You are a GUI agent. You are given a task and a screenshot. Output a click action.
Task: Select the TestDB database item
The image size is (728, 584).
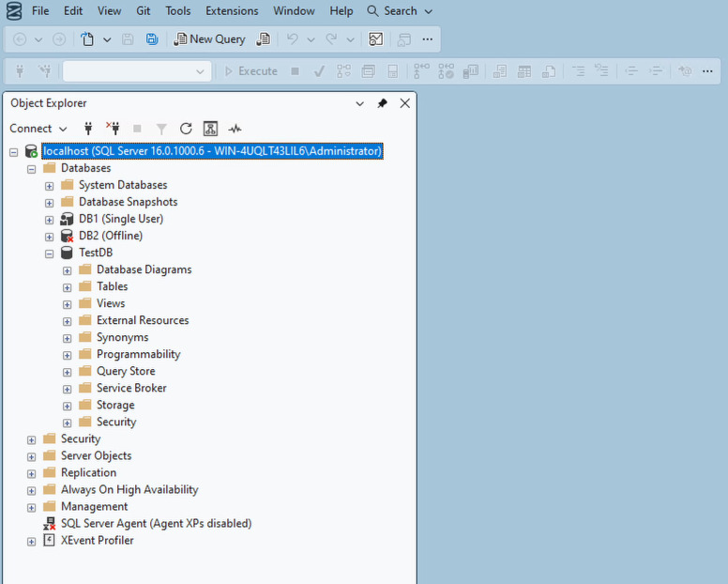point(96,253)
